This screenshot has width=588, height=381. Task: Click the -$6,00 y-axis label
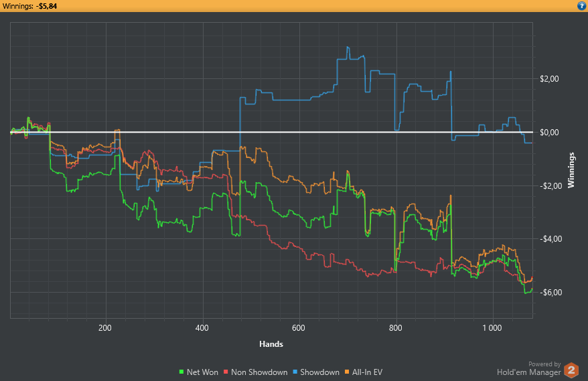pos(550,293)
